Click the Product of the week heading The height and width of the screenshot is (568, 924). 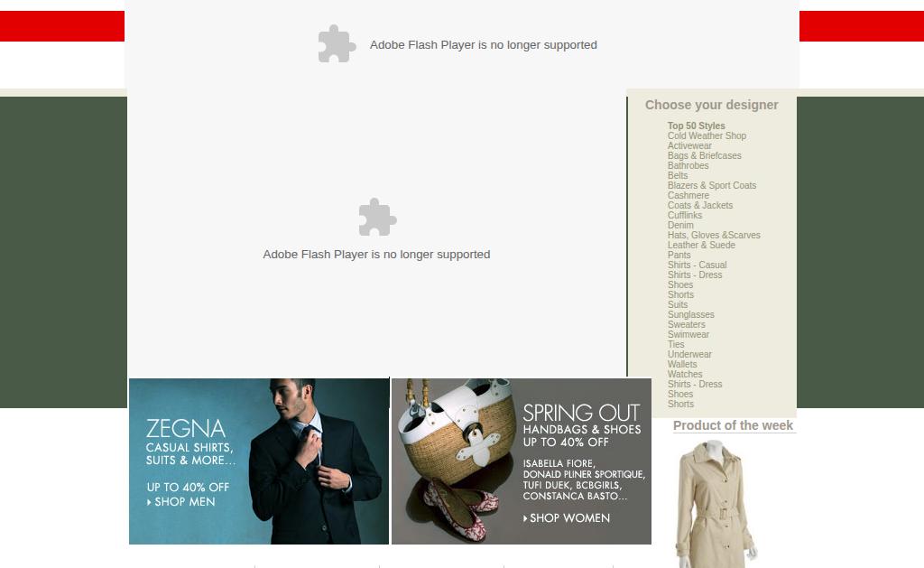(x=733, y=425)
